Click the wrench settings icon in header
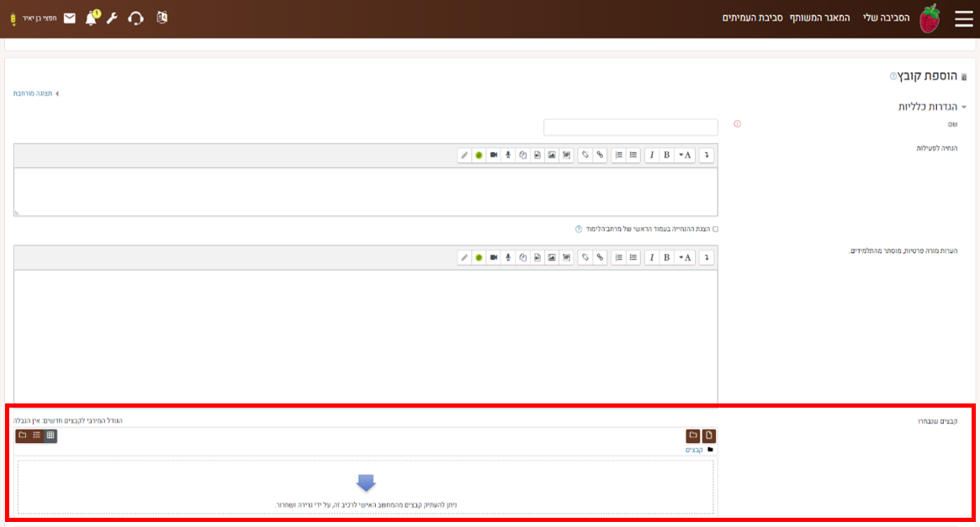The image size is (980, 527). (x=112, y=18)
